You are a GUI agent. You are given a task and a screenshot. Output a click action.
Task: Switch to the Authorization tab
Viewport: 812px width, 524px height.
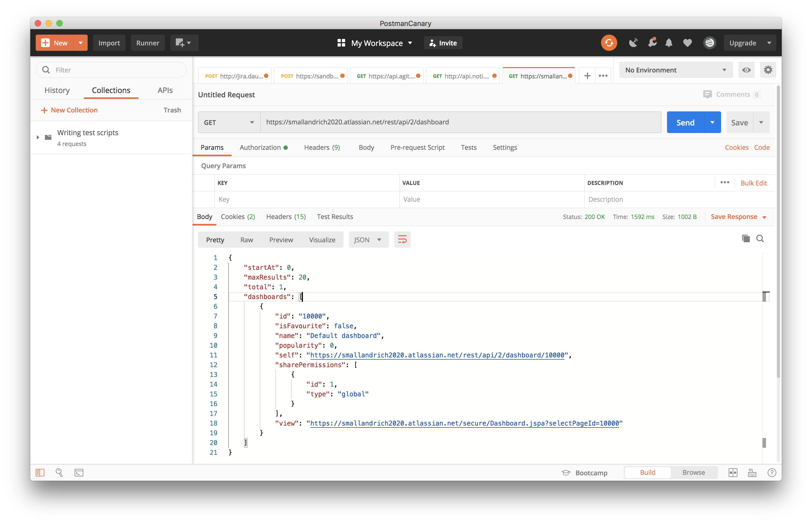[x=260, y=147]
